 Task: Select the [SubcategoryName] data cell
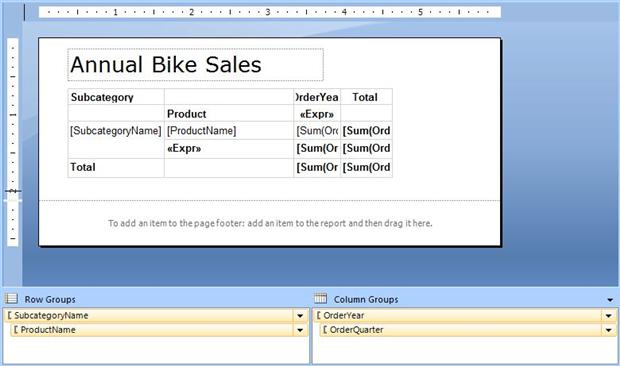[x=116, y=131]
